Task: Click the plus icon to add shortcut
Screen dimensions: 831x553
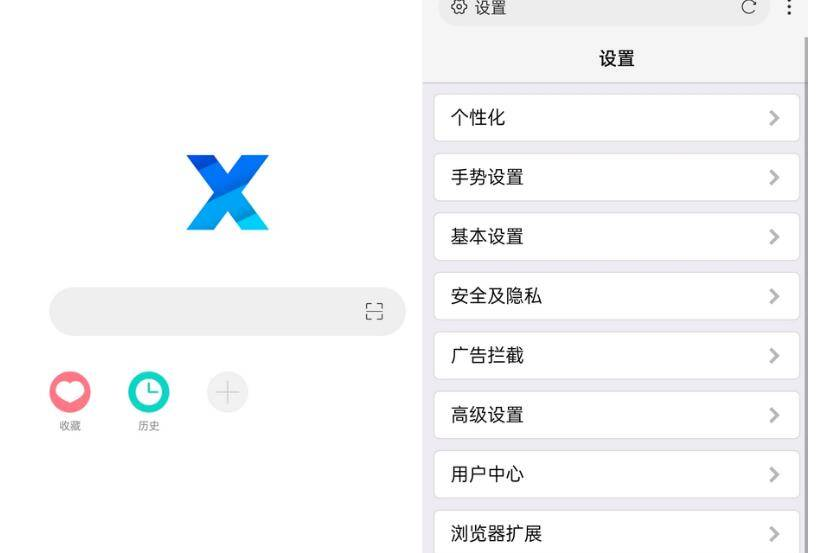Action: (x=227, y=393)
